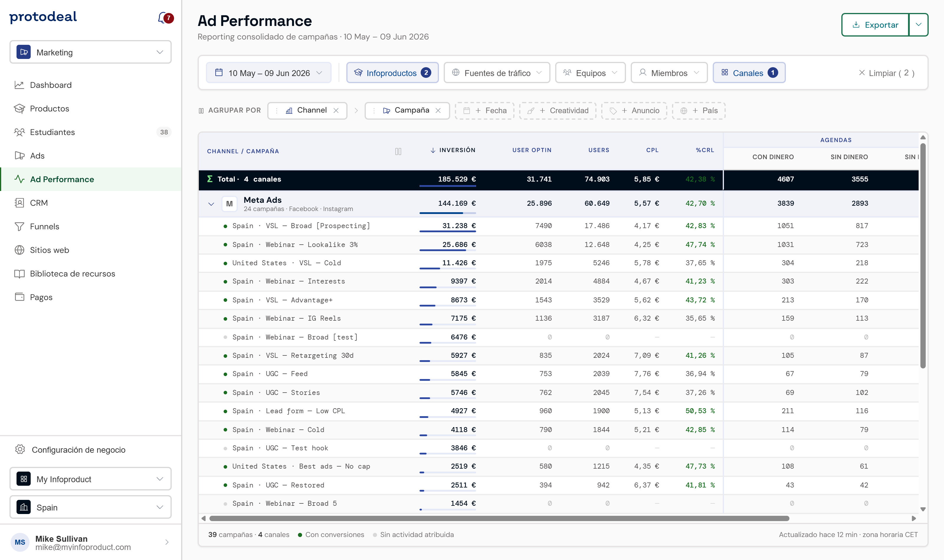Click the Pagos wallet icon

[x=19, y=297]
